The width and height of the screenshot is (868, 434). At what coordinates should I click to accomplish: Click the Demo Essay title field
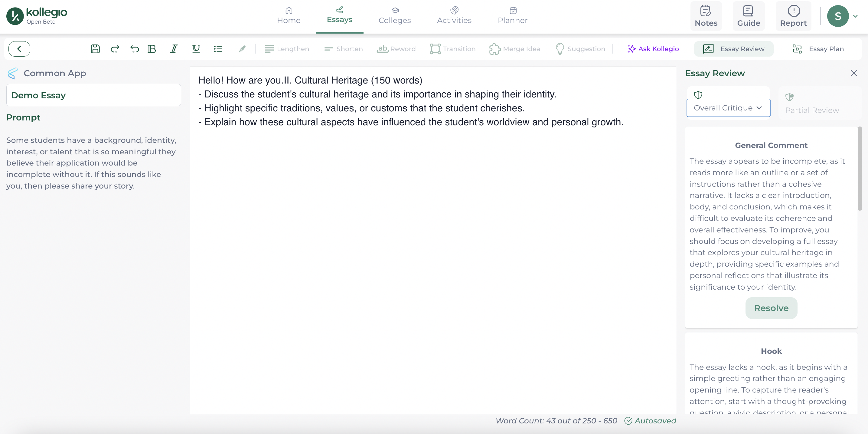coord(94,95)
